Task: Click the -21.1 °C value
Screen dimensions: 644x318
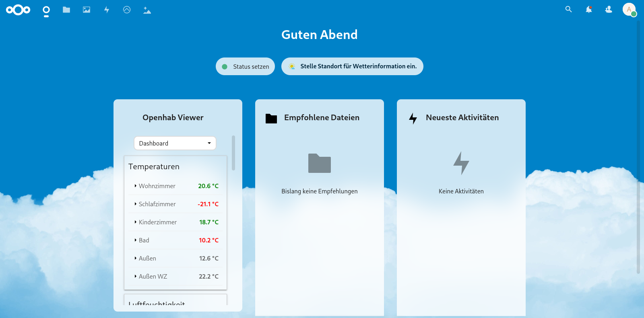Action: pos(208,204)
